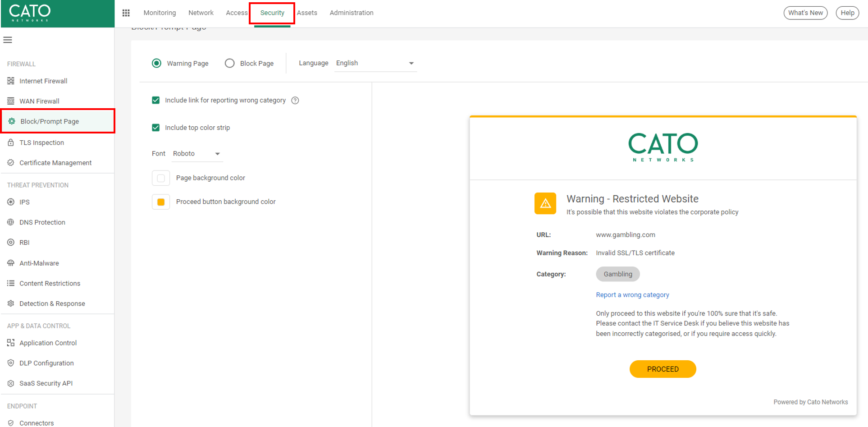Click the Help button
Screen dimensions: 868x427
(x=847, y=13)
